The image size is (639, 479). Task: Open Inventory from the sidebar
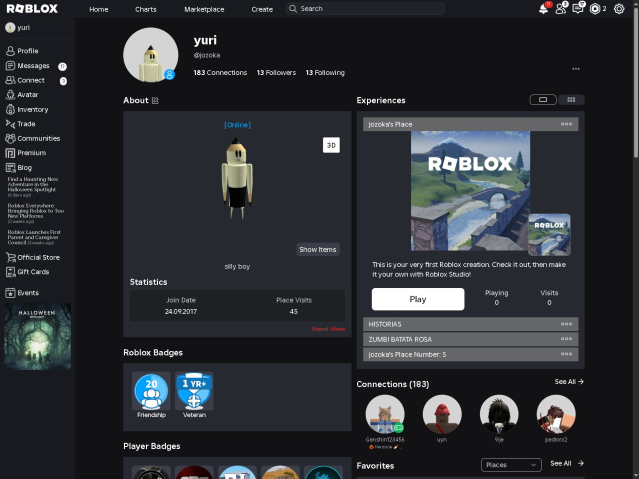point(32,109)
